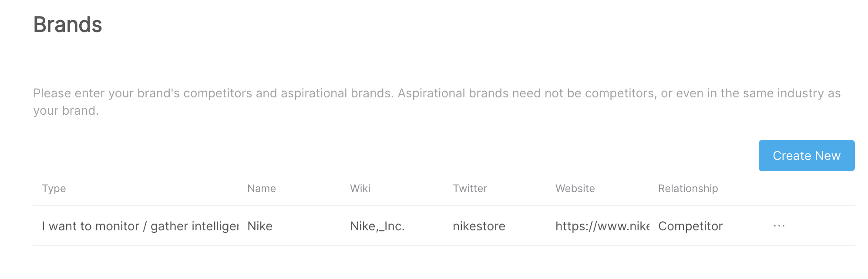Click the Twitter column header

click(x=470, y=188)
